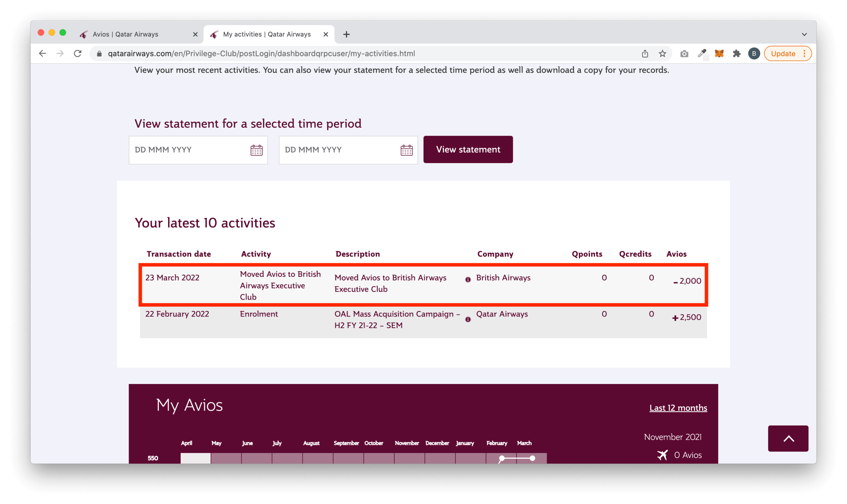Open the profile avatar B
The height and width of the screenshot is (504, 847).
pos(754,53)
